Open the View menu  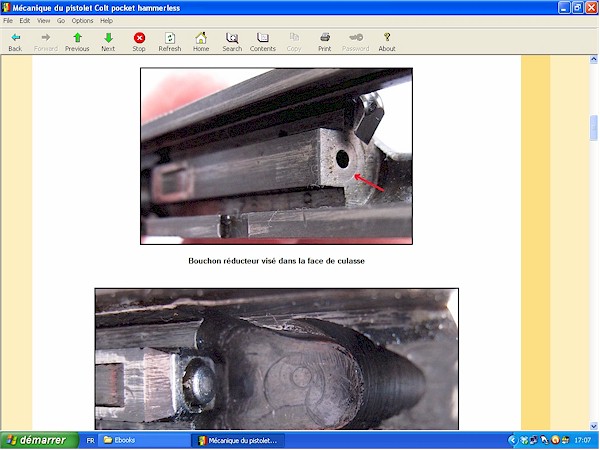click(43, 20)
